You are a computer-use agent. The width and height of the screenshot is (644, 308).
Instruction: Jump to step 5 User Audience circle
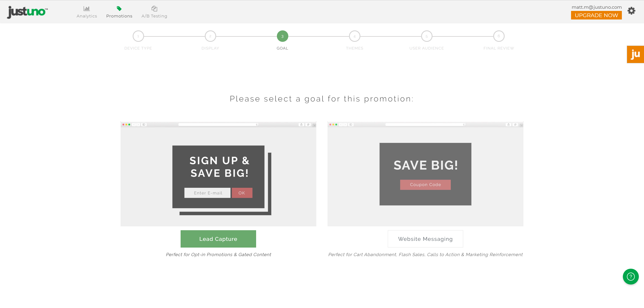426,36
